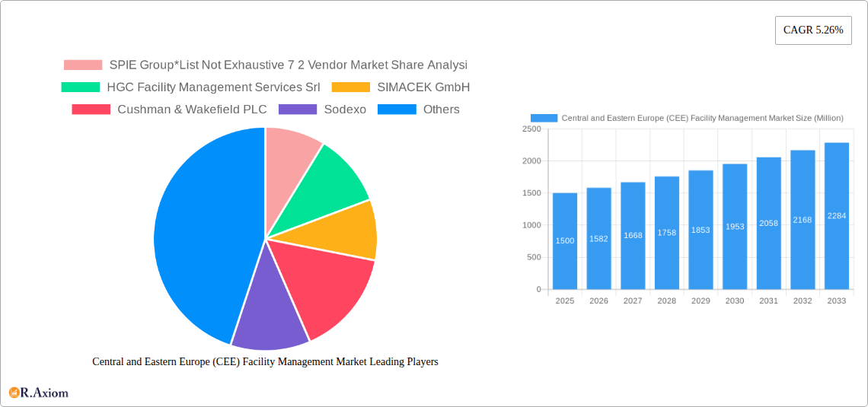Click the 2000 y-axis label
Image resolution: width=868 pixels, height=407 pixels.
click(531, 161)
